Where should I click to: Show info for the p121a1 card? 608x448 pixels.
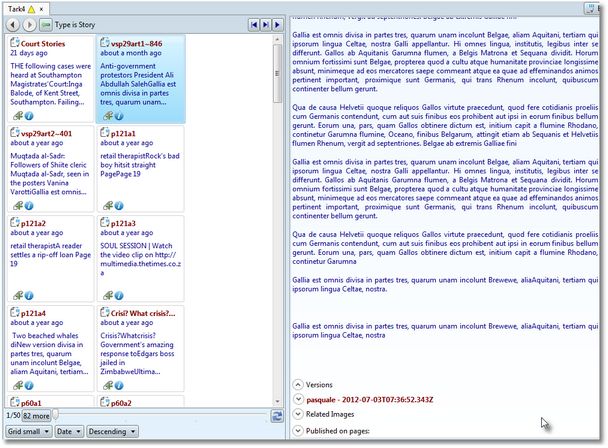(119, 206)
